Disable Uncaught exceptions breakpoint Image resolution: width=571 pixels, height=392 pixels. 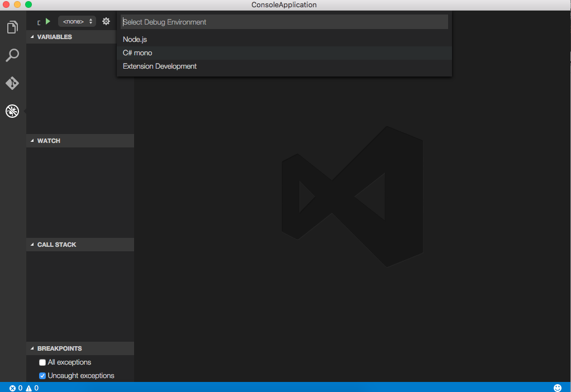(x=42, y=376)
